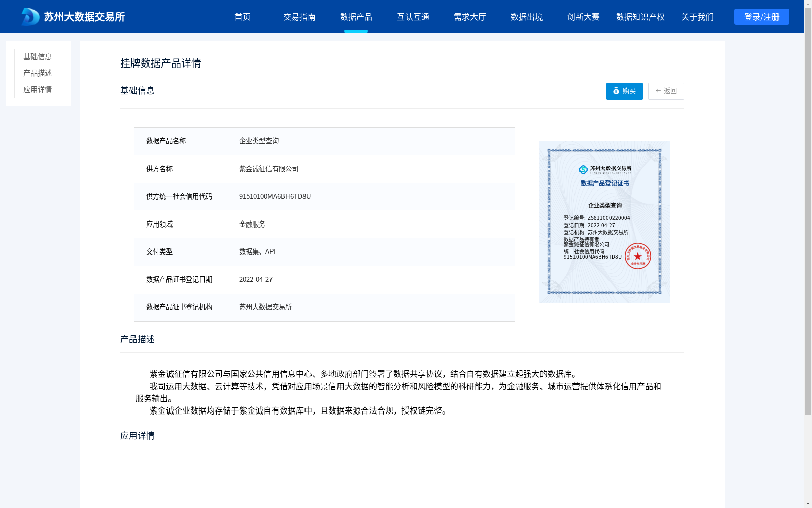Select the 2022-04-27 registration date table cell

click(x=373, y=279)
